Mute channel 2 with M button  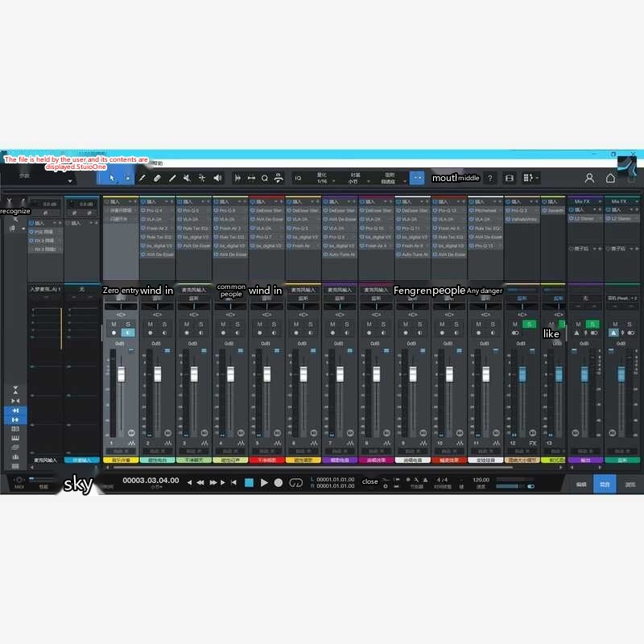coord(151,324)
